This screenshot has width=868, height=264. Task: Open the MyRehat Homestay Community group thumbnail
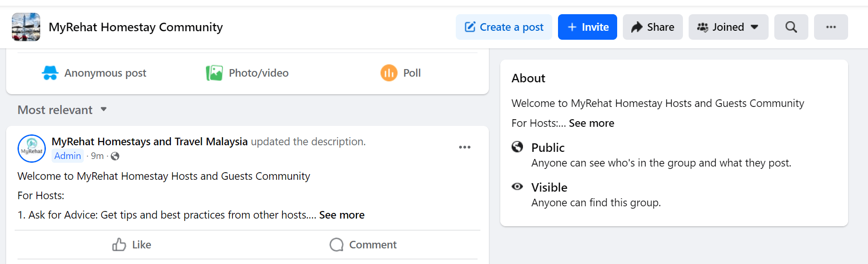pyautogui.click(x=26, y=27)
